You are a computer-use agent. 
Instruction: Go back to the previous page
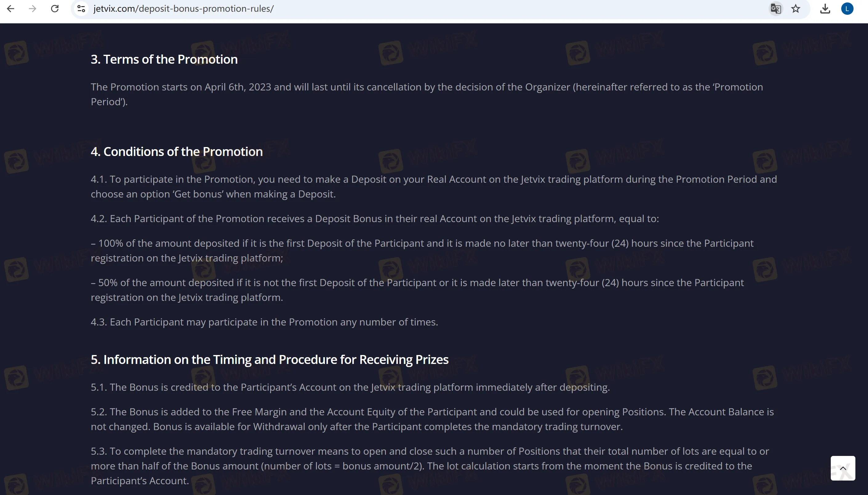[x=10, y=9]
